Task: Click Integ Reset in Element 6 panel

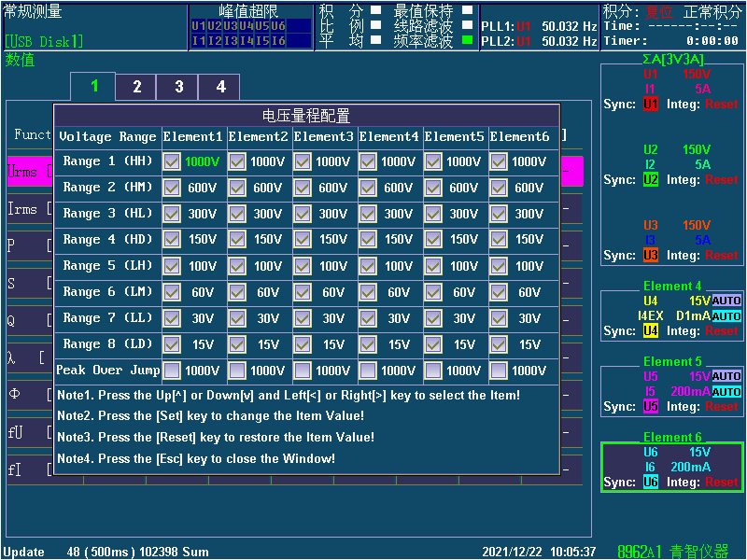Action: coord(721,483)
